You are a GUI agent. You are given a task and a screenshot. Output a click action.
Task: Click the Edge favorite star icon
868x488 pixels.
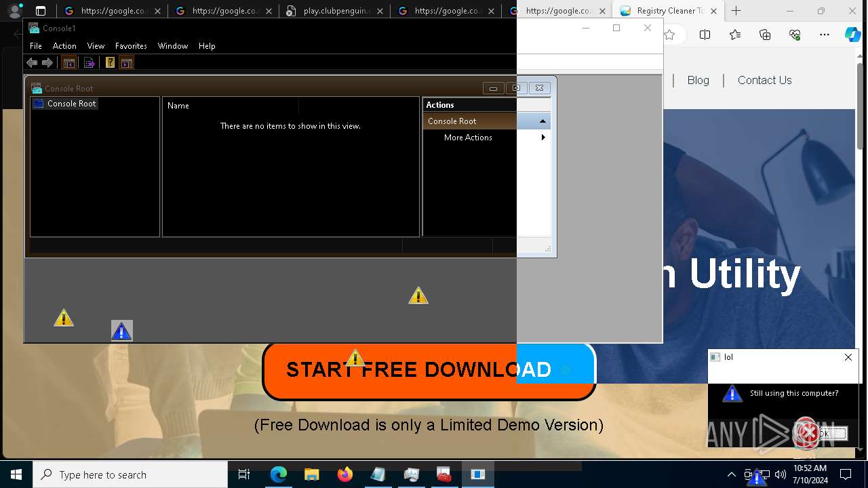tap(669, 35)
